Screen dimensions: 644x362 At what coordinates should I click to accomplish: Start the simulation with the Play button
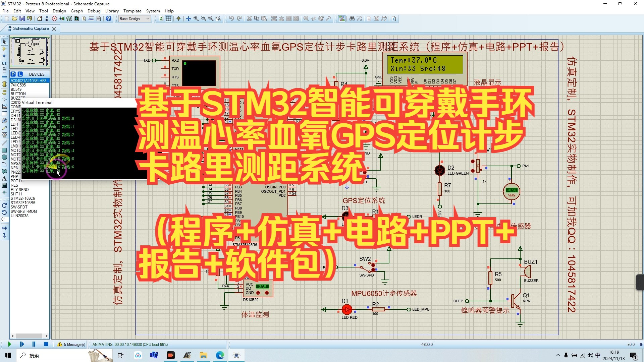tap(10, 344)
